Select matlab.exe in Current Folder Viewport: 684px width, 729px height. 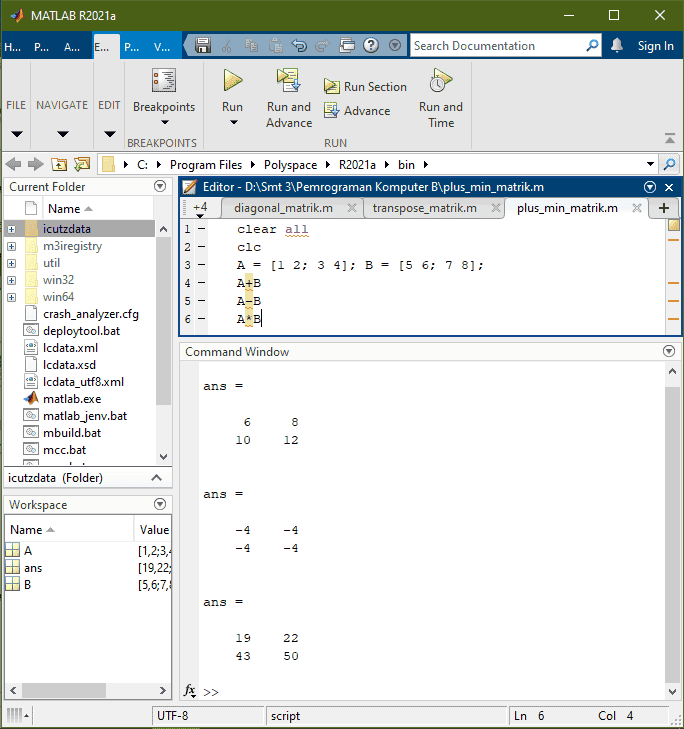pos(72,399)
